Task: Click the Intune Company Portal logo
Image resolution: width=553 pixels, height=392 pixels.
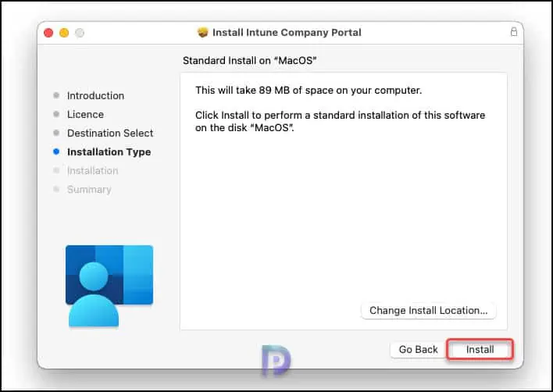Action: (109, 286)
